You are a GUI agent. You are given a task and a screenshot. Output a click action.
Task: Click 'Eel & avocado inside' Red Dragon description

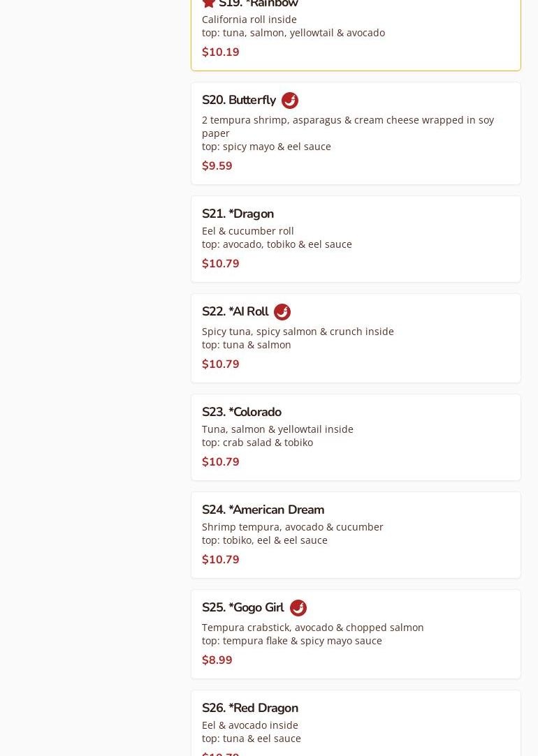(250, 725)
